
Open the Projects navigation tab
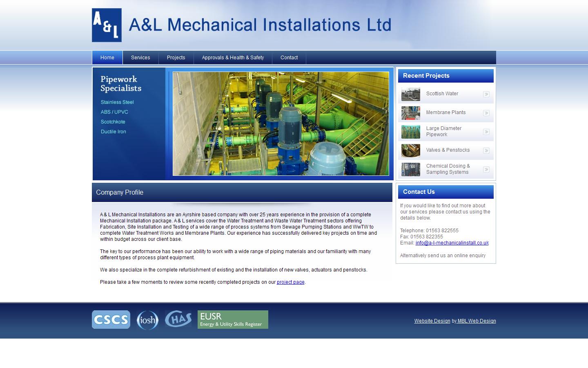[x=176, y=57]
